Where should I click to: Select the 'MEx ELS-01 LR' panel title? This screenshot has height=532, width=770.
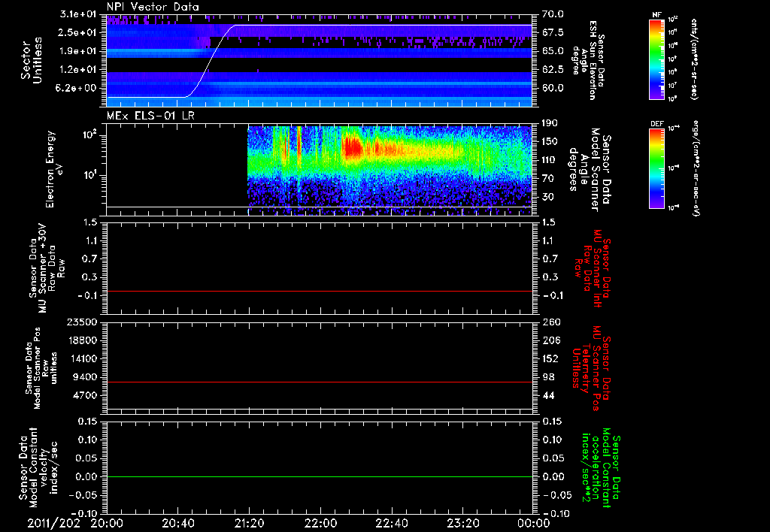tap(150, 116)
